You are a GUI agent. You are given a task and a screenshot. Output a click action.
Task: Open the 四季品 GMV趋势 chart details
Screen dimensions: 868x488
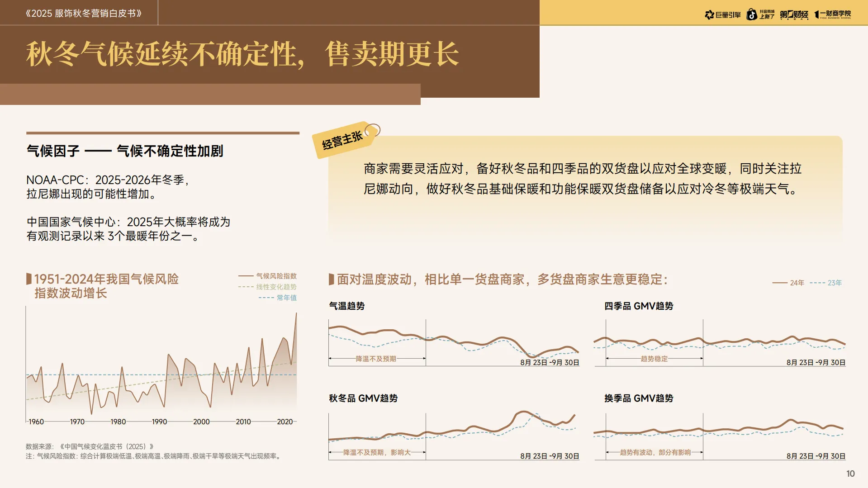point(639,306)
